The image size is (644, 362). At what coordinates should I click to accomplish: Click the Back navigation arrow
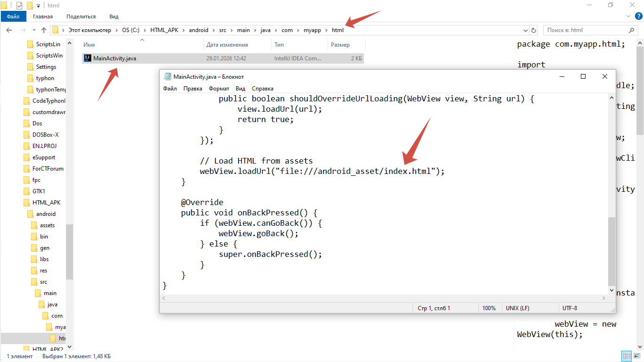(x=9, y=30)
